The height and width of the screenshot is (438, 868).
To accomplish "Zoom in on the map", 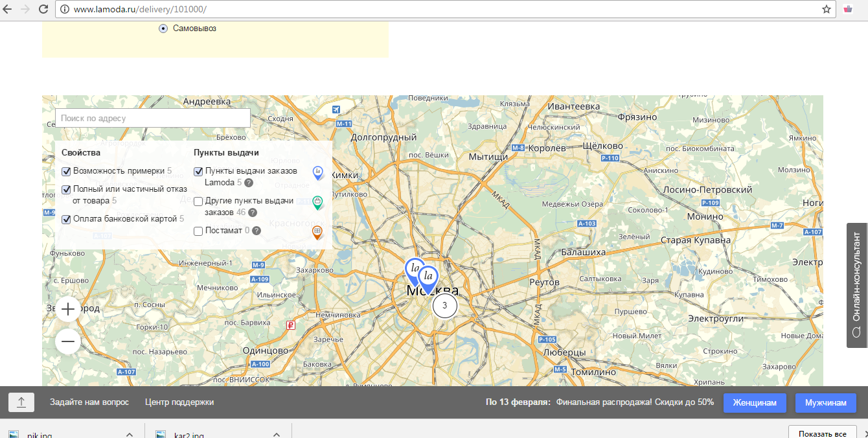I will [68, 309].
